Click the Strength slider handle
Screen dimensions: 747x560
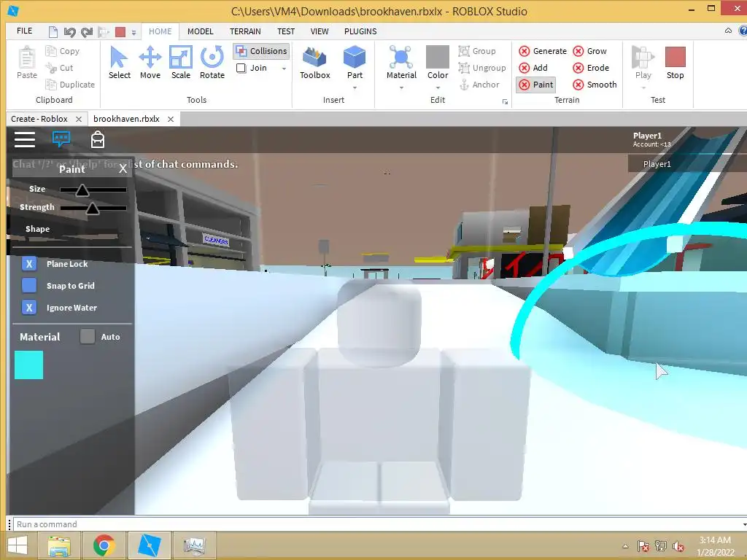[93, 208]
